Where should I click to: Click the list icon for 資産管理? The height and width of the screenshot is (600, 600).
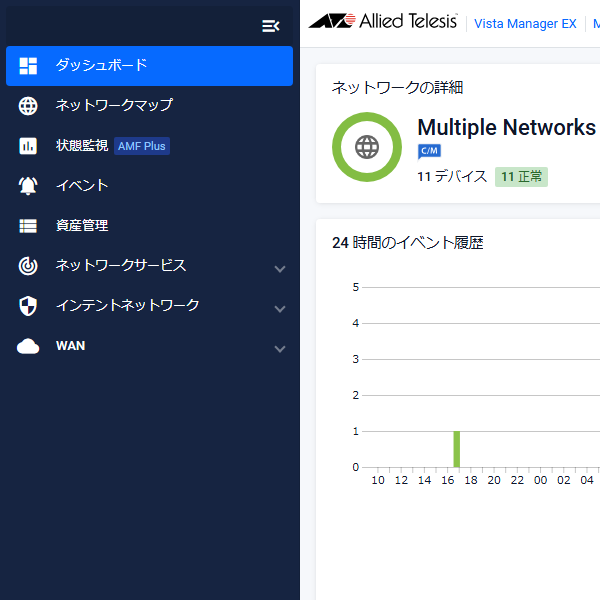click(28, 226)
